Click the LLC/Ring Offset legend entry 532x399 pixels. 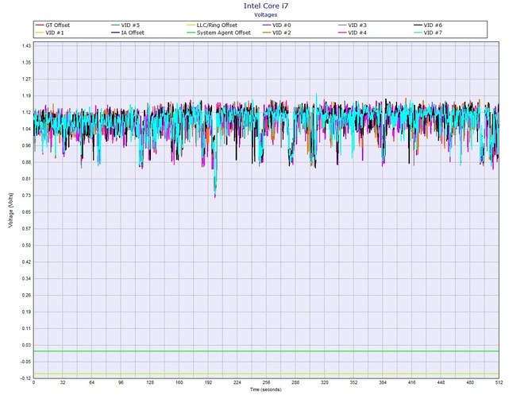212,25
